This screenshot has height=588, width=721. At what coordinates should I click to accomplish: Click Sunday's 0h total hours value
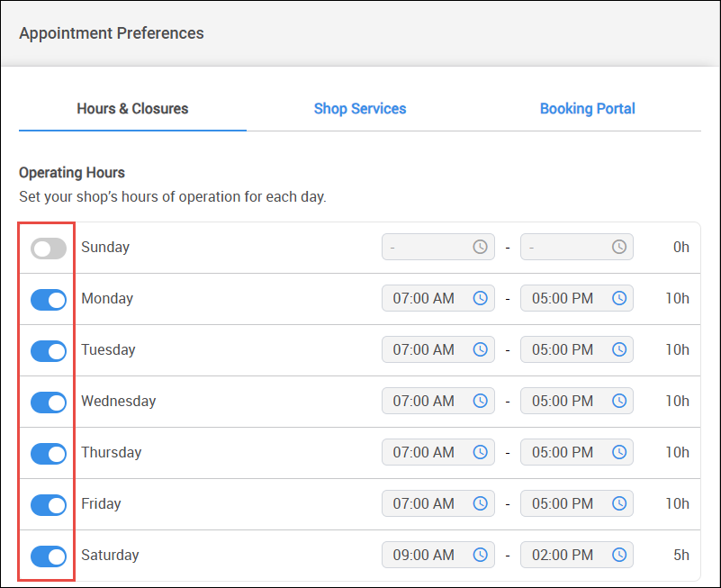pyautogui.click(x=681, y=247)
